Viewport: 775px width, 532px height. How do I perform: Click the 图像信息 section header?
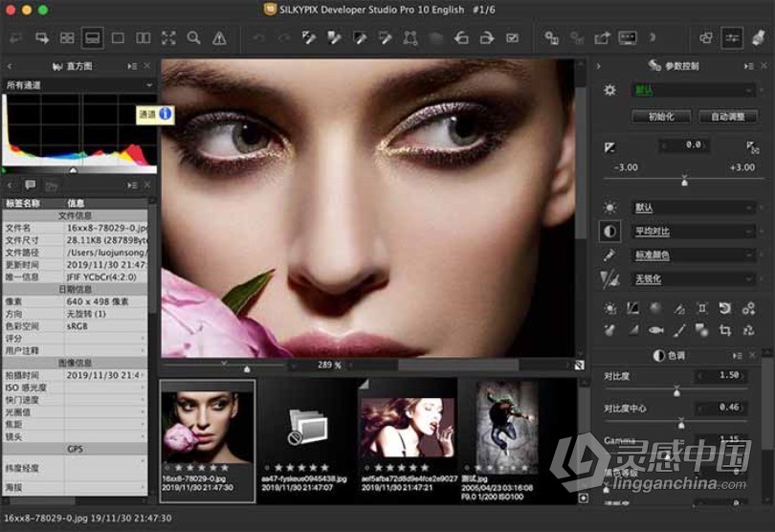[76, 363]
